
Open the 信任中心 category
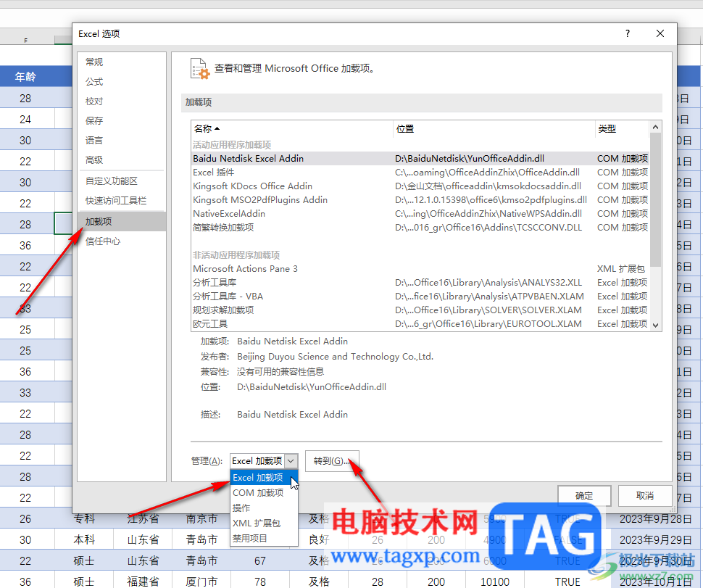122,241
